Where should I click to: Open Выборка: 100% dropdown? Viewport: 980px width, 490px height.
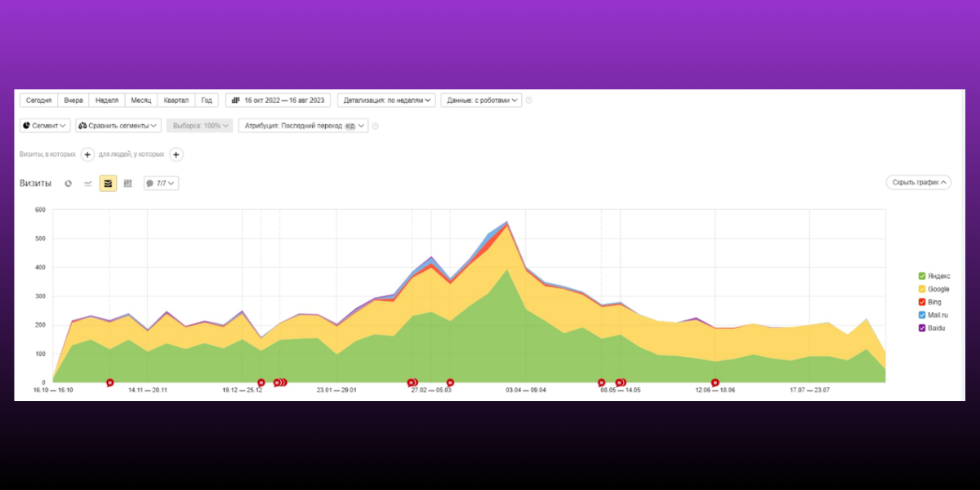point(200,126)
